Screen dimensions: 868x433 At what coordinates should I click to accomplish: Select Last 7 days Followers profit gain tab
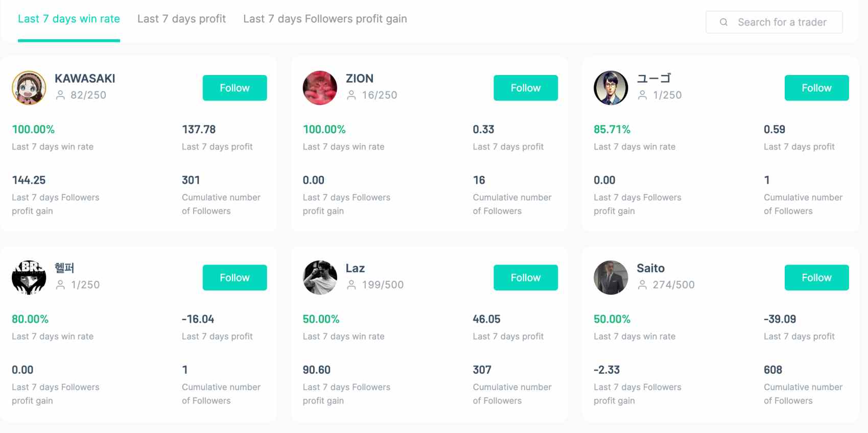325,19
